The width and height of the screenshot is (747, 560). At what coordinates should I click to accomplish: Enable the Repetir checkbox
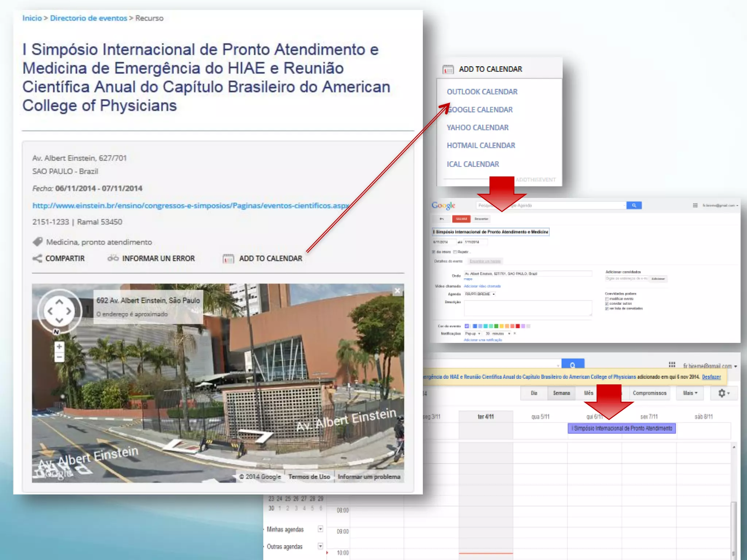click(x=455, y=252)
